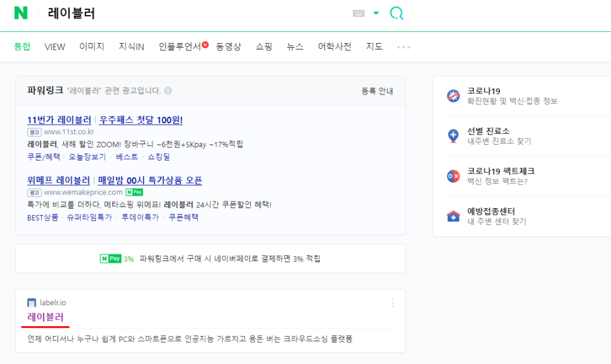Viewport: 611px width, 364px height.
Task: Open the 지식iN tab
Action: (x=131, y=47)
